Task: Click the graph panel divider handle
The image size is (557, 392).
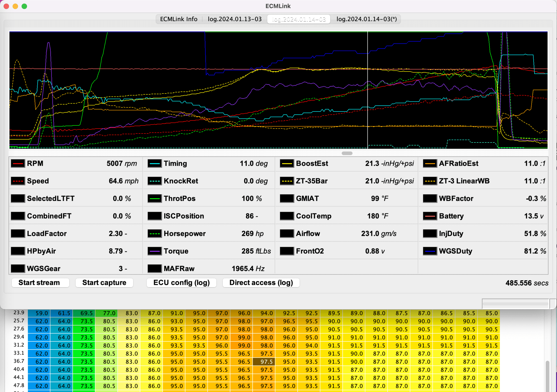Action: point(347,153)
